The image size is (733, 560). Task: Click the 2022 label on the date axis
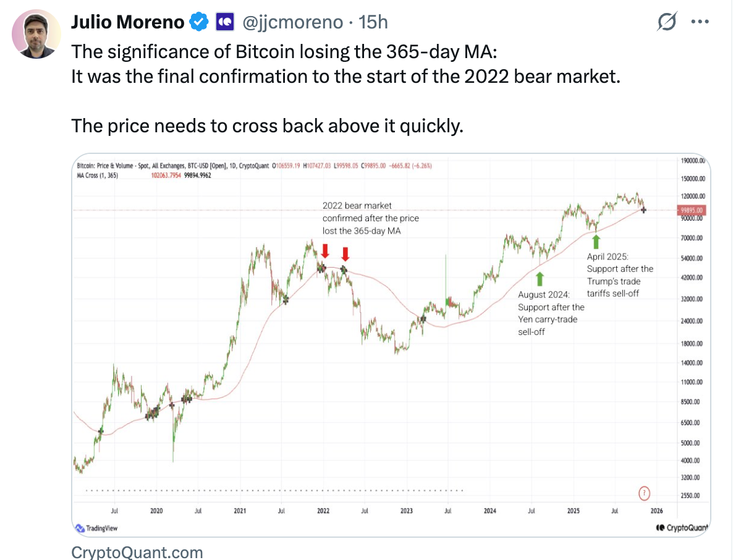pos(323,511)
